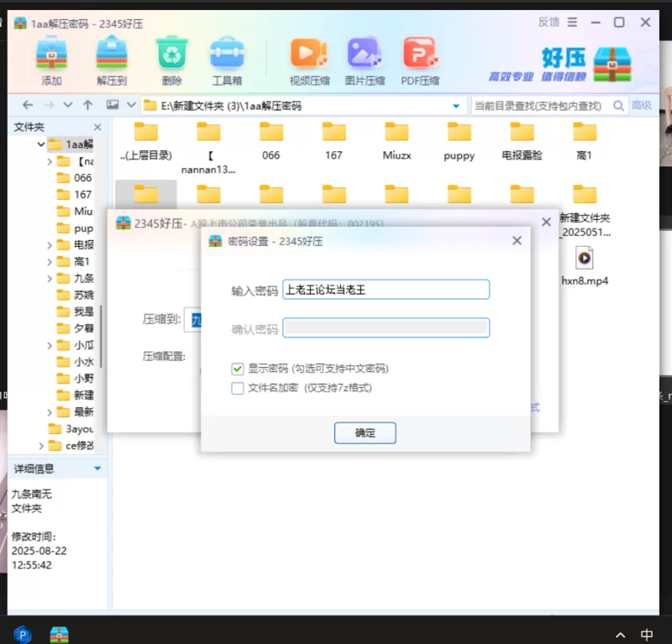672x644 pixels.
Task: Open the PDF压缩 tool icon
Action: click(x=420, y=55)
